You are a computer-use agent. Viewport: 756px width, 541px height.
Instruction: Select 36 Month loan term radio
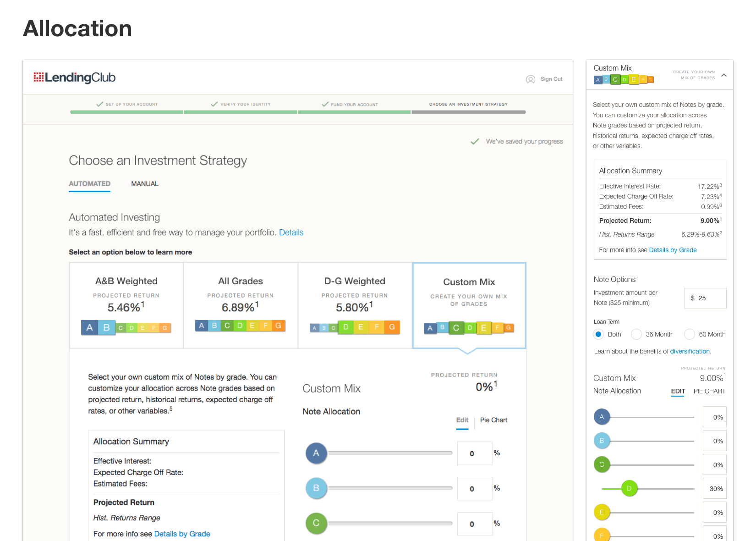(636, 334)
